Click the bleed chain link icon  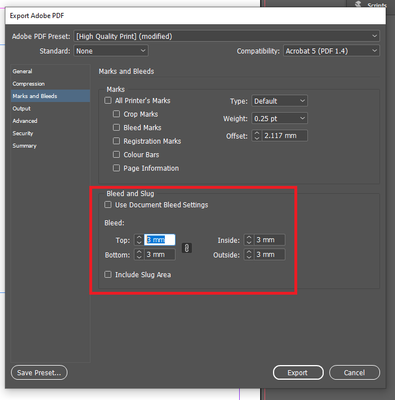(x=187, y=248)
